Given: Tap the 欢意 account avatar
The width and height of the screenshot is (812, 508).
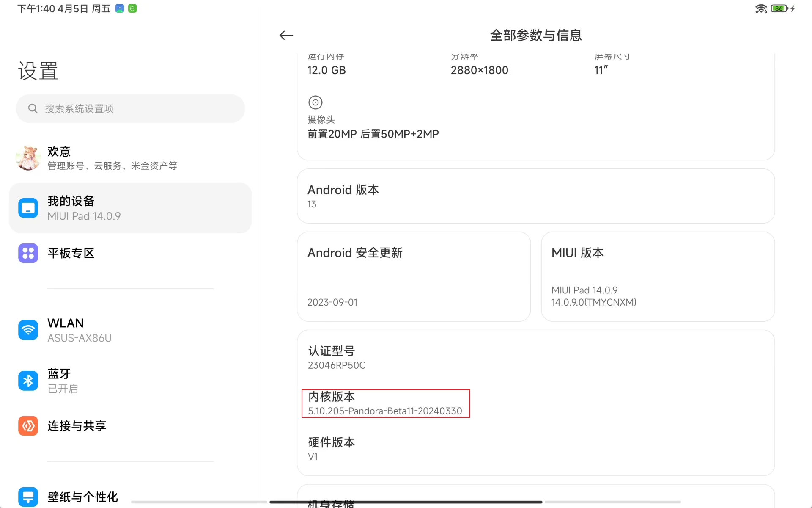Looking at the screenshot, I should (x=28, y=158).
